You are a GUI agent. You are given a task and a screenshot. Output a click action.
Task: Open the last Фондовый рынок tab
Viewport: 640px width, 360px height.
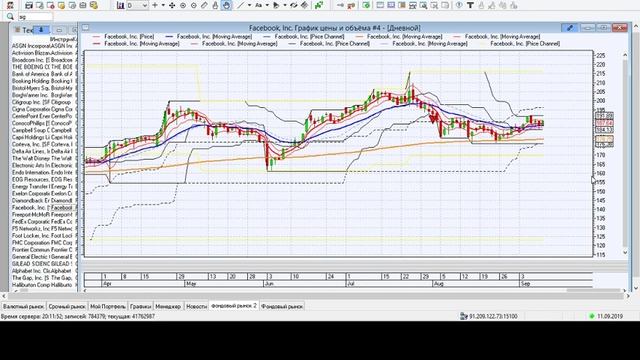[x=282, y=306]
